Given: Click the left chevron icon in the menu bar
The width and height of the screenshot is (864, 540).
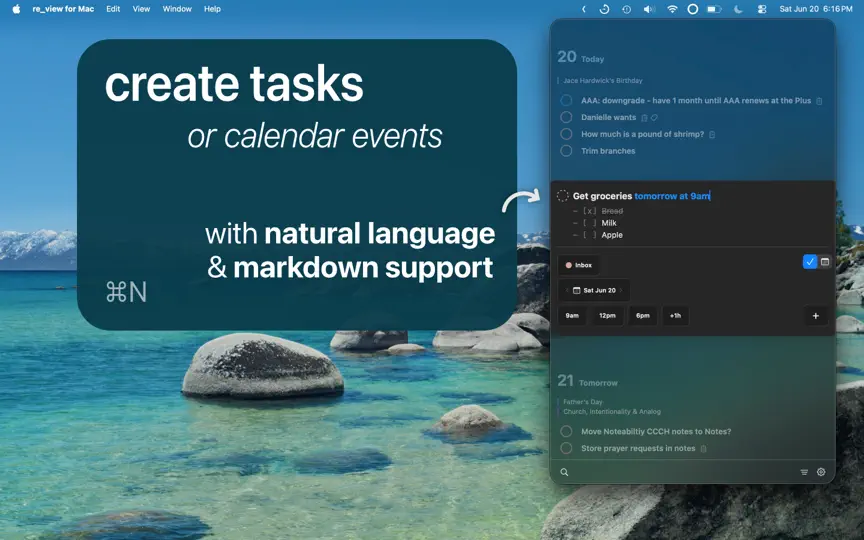Looking at the screenshot, I should coord(584,9).
